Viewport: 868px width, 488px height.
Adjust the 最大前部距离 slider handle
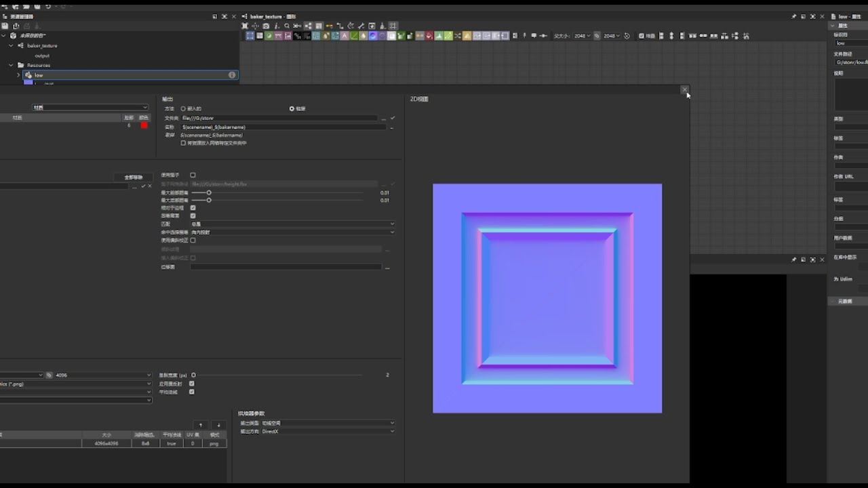pos(209,192)
